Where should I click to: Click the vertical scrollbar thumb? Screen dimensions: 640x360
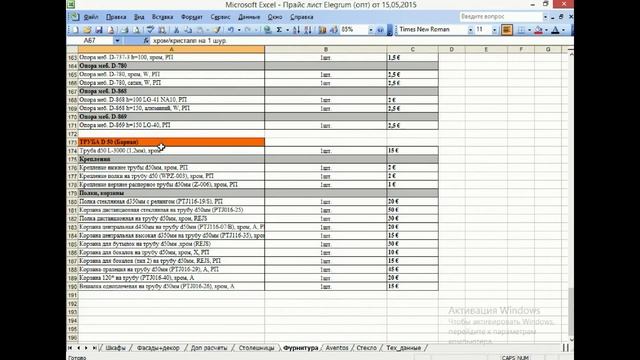tap(571, 311)
